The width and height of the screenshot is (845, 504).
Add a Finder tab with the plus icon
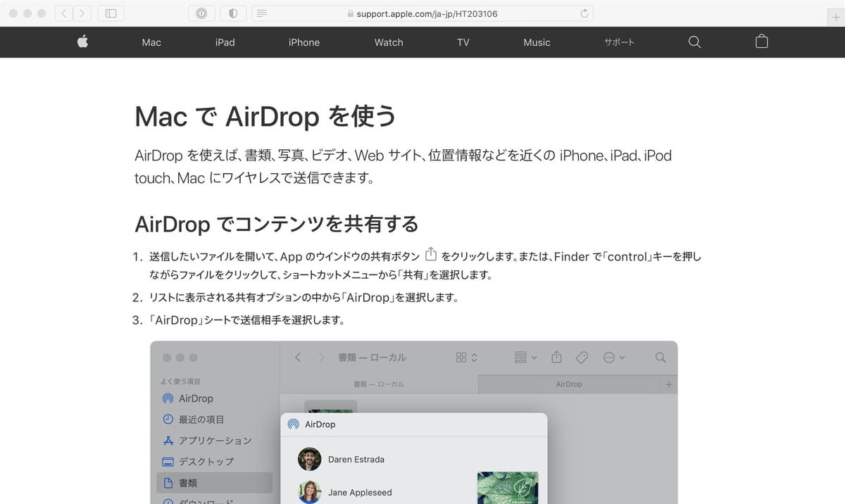669,384
